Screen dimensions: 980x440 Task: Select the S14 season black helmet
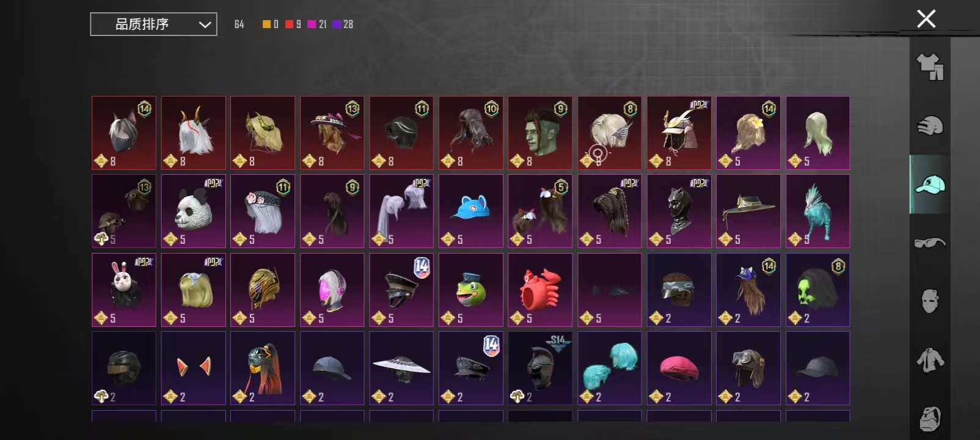[x=540, y=368]
